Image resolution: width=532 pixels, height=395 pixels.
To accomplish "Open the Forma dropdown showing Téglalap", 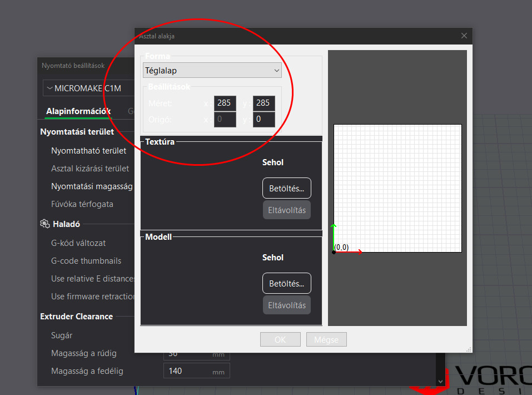I will [212, 70].
